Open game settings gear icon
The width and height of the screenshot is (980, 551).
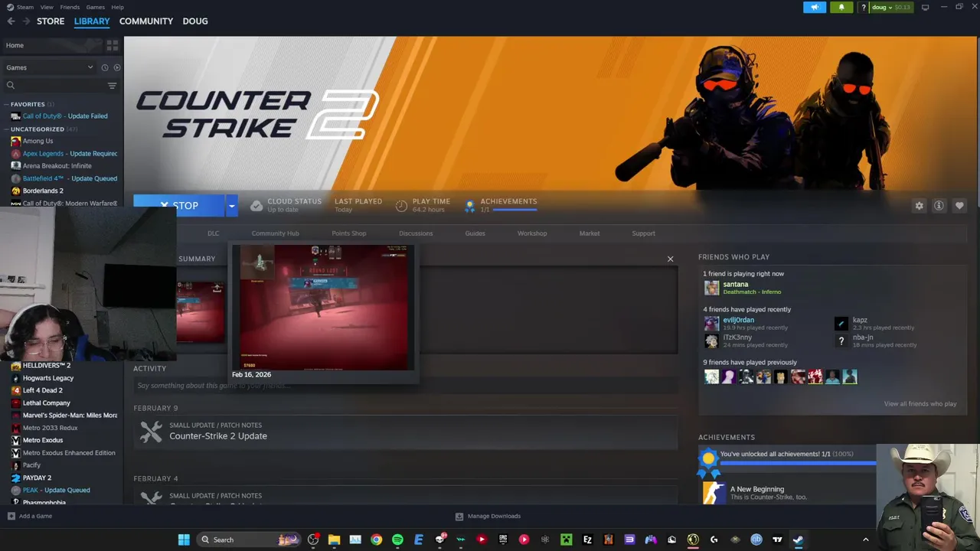[919, 206]
